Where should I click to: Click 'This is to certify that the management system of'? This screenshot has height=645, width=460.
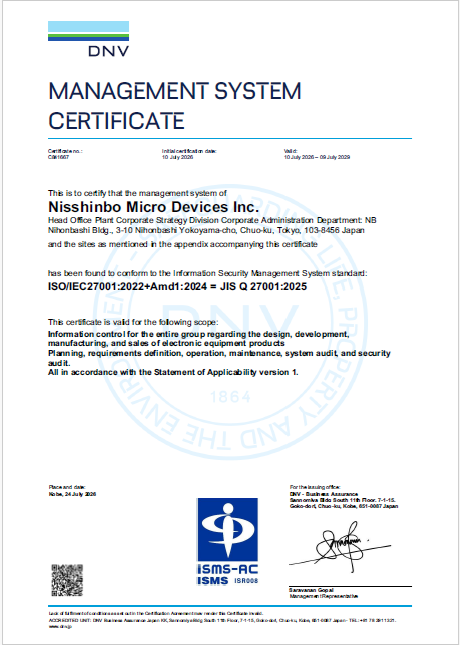[137, 193]
